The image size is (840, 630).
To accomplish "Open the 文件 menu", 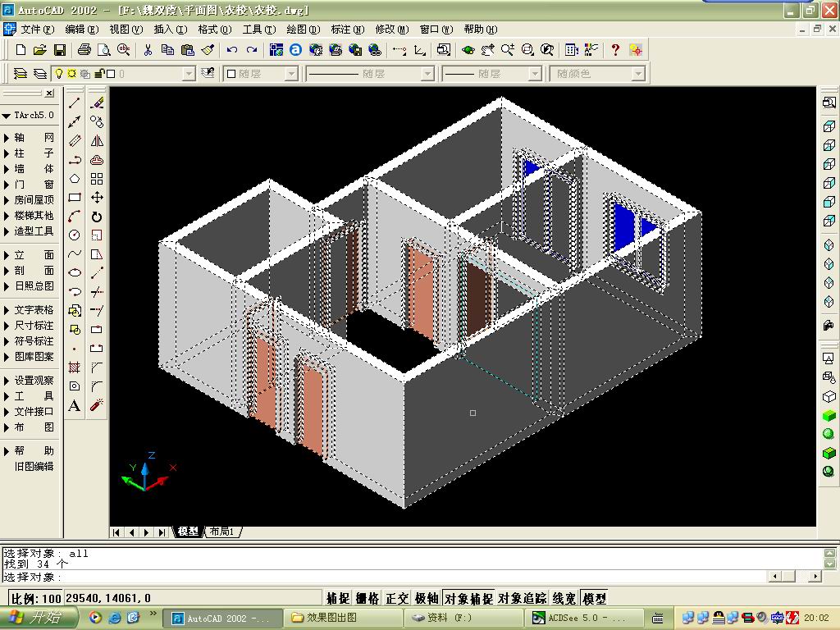I will pyautogui.click(x=38, y=29).
